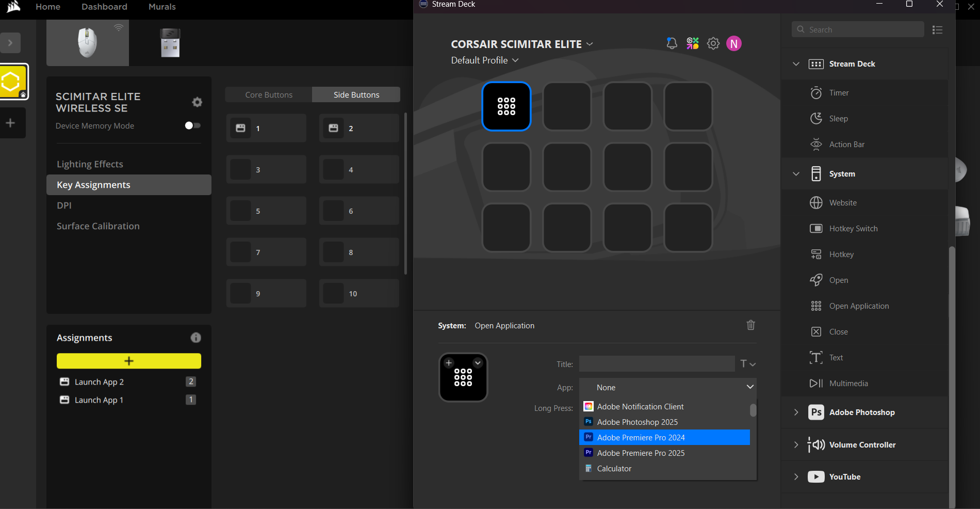Select side button 2
The width and height of the screenshot is (980, 509).
359,128
